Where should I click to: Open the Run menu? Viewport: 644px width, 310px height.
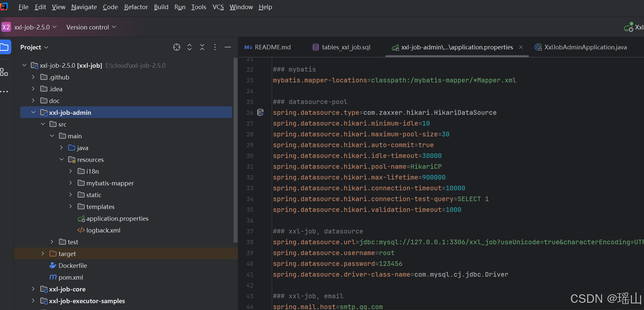180,7
